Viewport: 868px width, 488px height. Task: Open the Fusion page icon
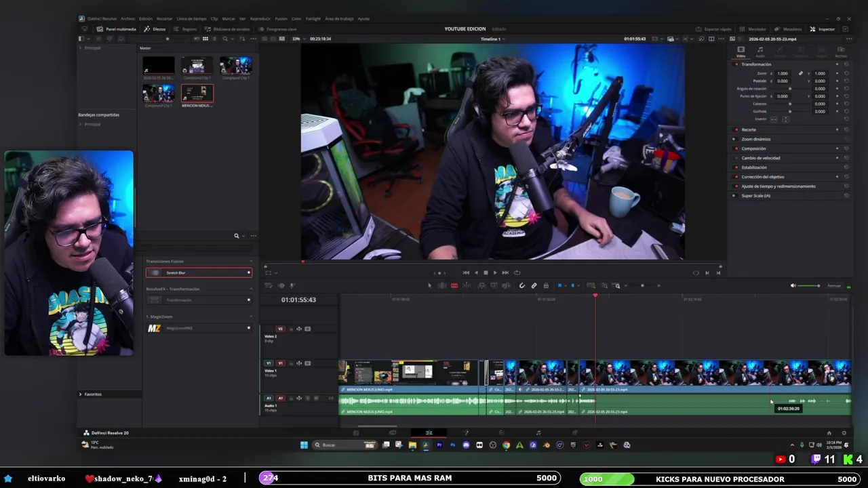click(465, 432)
